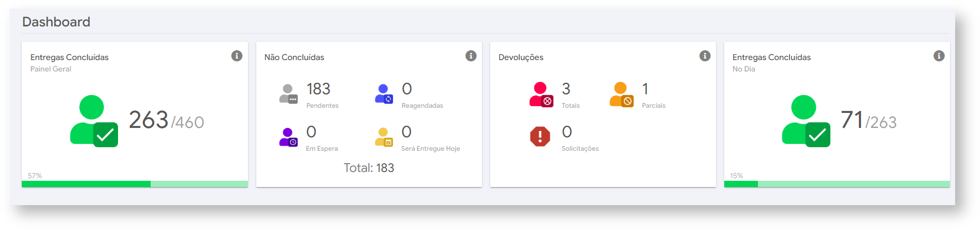The height and width of the screenshot is (230, 980).
Task: Click the 15% progress bar
Action: tap(837, 184)
